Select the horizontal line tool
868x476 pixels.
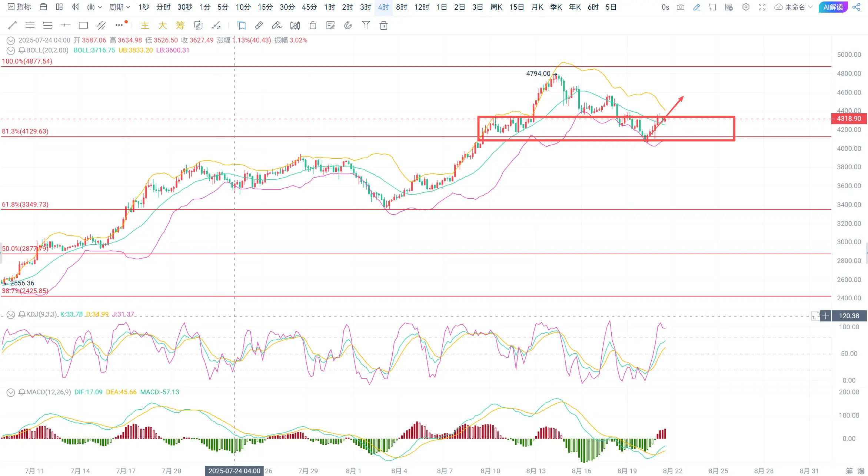(66, 25)
